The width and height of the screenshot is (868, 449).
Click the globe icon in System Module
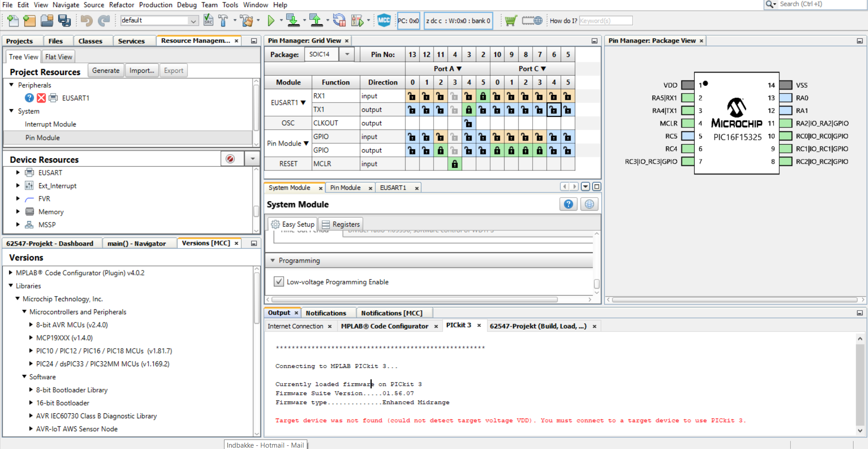pyautogui.click(x=589, y=204)
